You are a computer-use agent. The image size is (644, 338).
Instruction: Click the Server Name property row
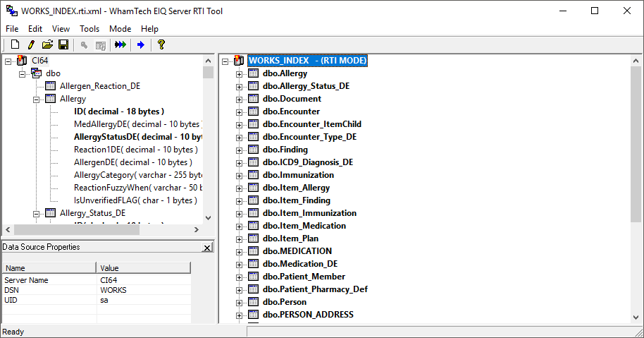(x=97, y=280)
